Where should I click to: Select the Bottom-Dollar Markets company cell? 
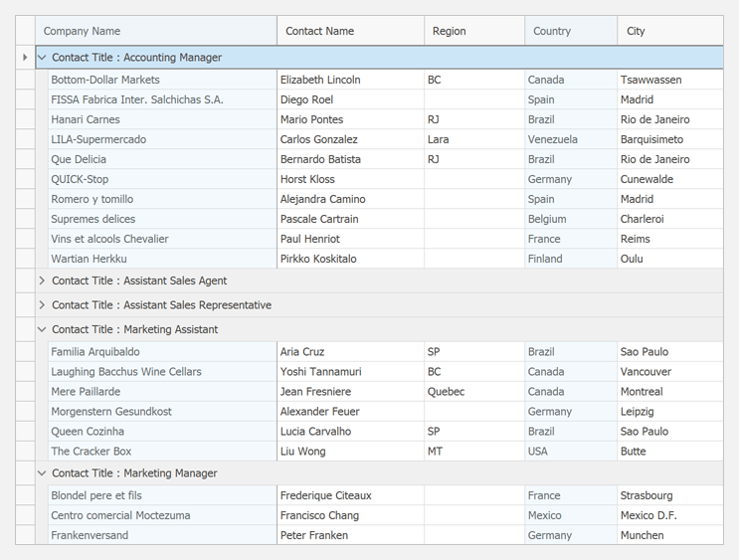point(105,80)
